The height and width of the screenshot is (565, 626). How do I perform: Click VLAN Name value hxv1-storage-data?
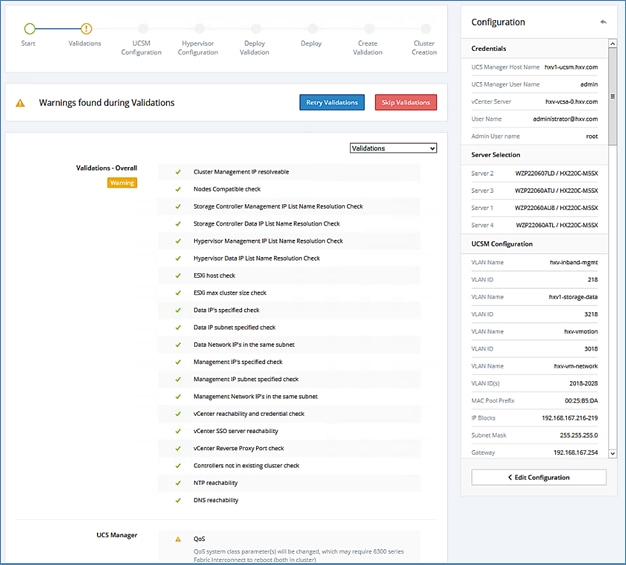pos(573,297)
